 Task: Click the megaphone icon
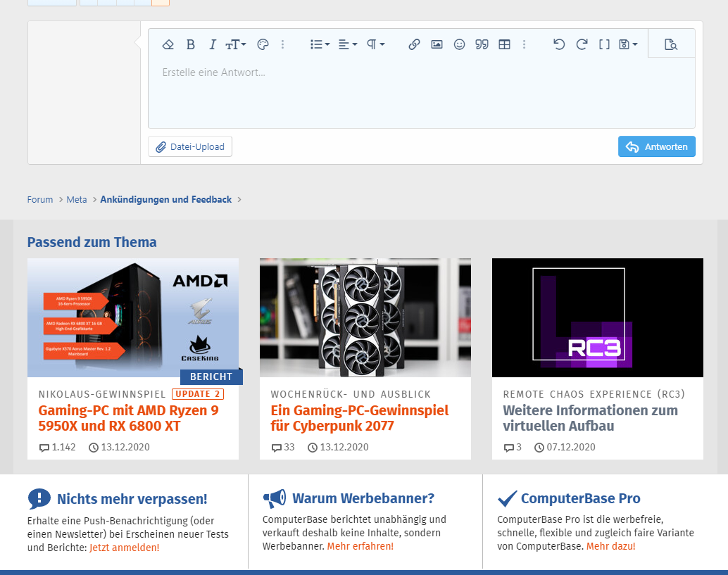pyautogui.click(x=275, y=498)
